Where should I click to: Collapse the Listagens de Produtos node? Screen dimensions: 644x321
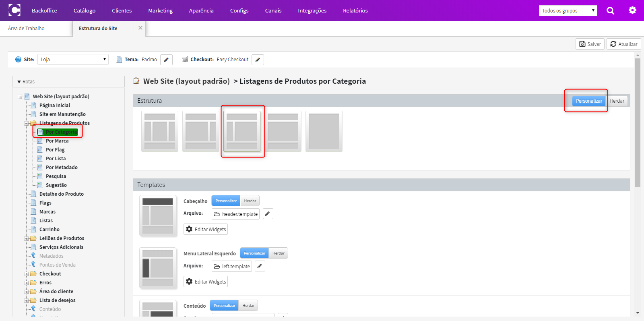[26, 123]
